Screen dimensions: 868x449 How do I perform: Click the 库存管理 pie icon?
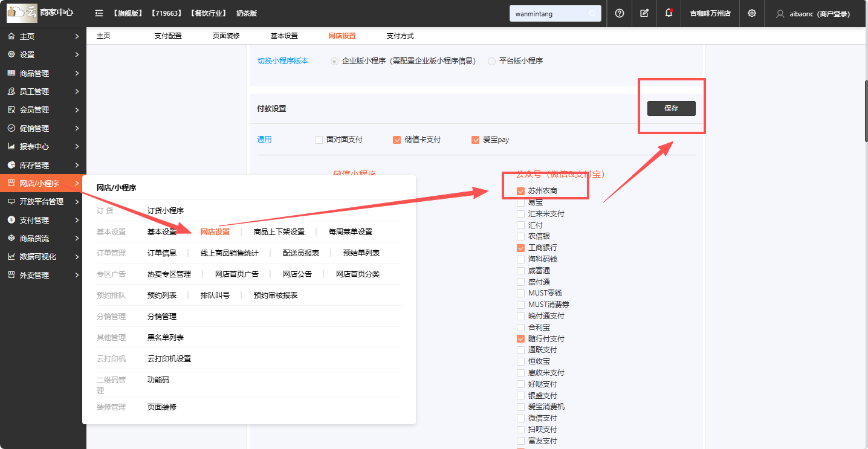[x=11, y=165]
